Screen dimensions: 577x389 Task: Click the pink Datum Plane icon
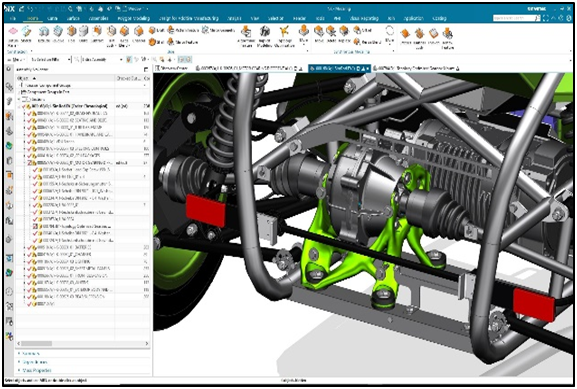coord(13,32)
